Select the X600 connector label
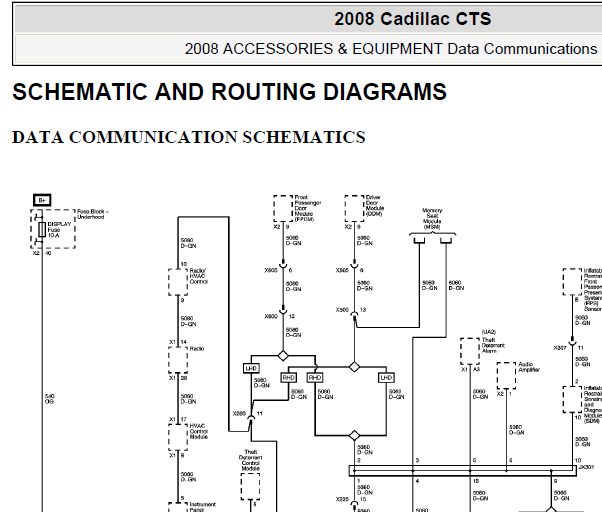The width and height of the screenshot is (602, 512). pos(271,317)
